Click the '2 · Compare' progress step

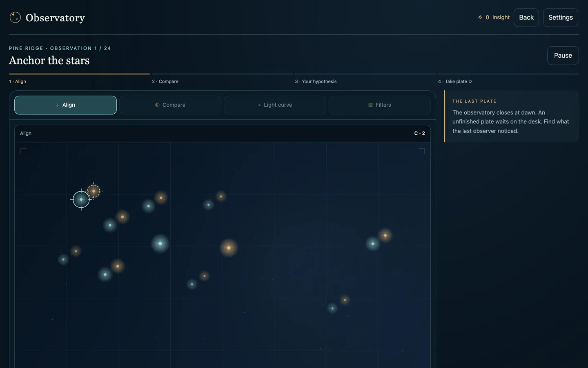(x=222, y=79)
